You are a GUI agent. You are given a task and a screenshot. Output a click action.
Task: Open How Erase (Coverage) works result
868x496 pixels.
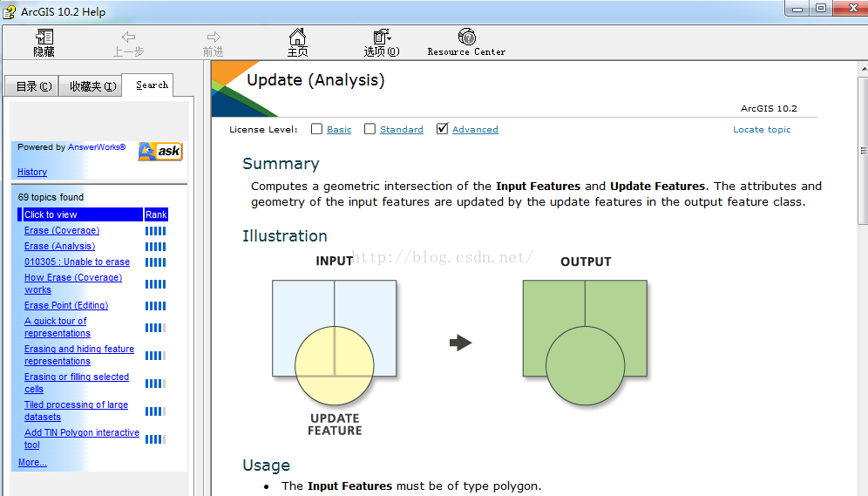pyautogui.click(x=73, y=283)
